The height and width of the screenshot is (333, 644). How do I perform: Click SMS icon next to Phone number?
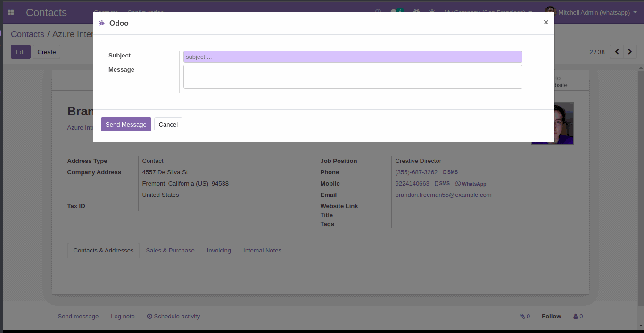[450, 172]
